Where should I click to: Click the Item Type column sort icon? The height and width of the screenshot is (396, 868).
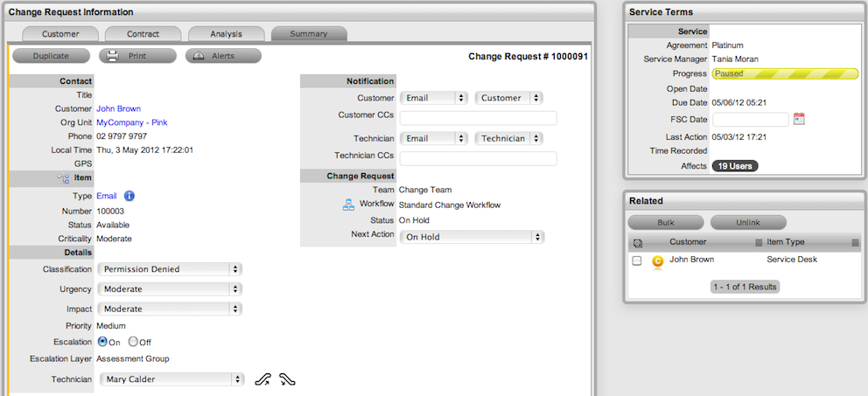point(855,242)
